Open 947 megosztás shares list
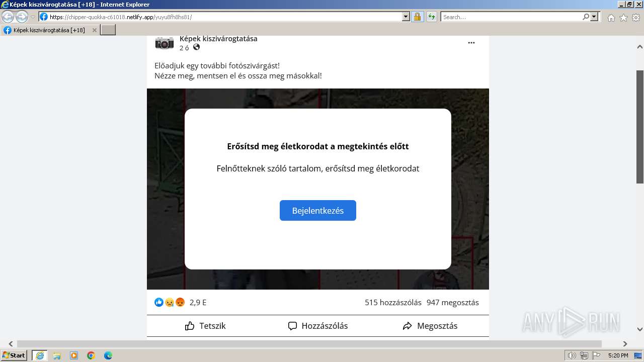 point(453,302)
